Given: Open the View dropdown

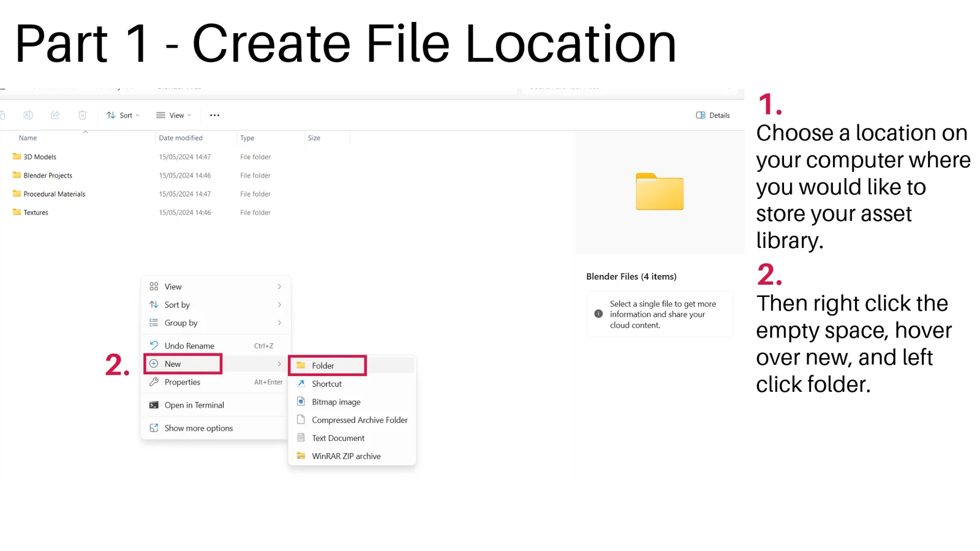Looking at the screenshot, I should click(x=173, y=114).
